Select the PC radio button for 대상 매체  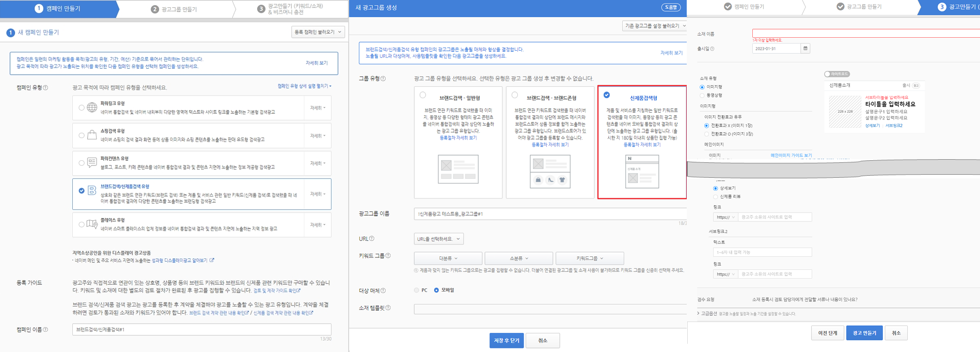(x=417, y=290)
